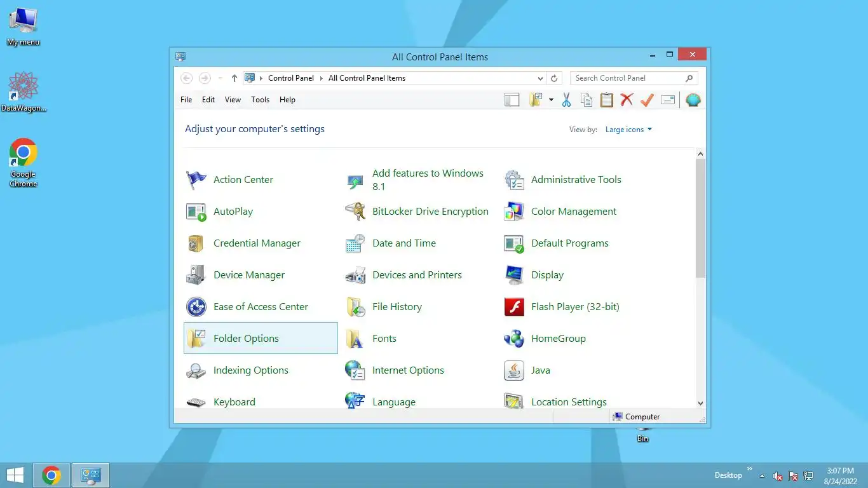Open the View by Large icons dropdown
The width and height of the screenshot is (868, 488).
[628, 130]
